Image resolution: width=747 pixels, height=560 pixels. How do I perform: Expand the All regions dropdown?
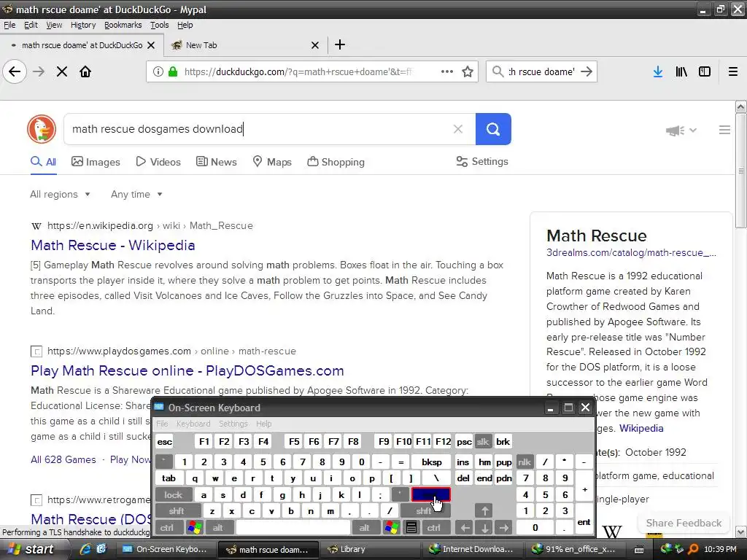pos(60,194)
